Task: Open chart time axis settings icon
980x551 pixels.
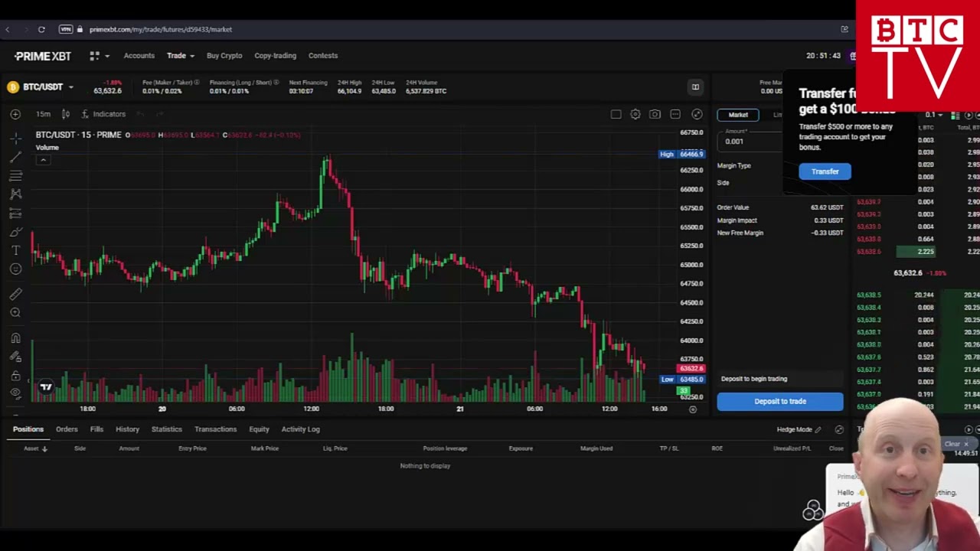Action: click(x=692, y=409)
